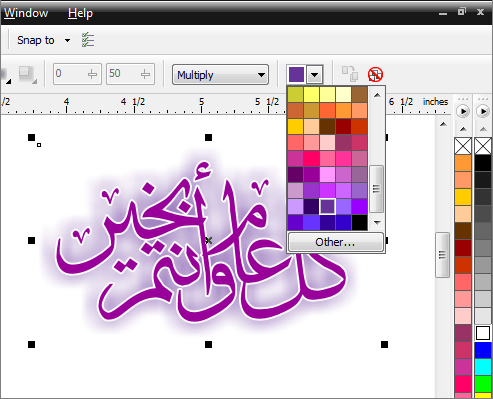Click the Clear Drop Shadow icon
The width and height of the screenshot is (493, 399).
[x=375, y=74]
